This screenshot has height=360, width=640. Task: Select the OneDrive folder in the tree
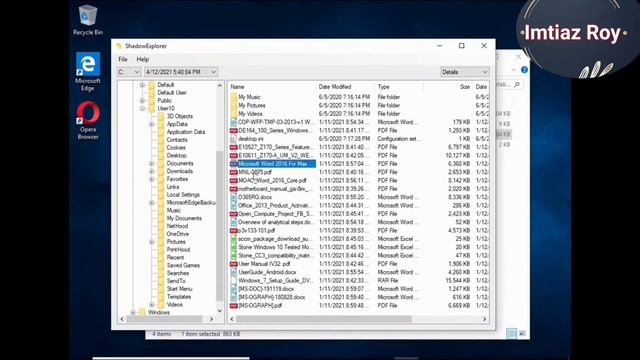click(x=178, y=234)
